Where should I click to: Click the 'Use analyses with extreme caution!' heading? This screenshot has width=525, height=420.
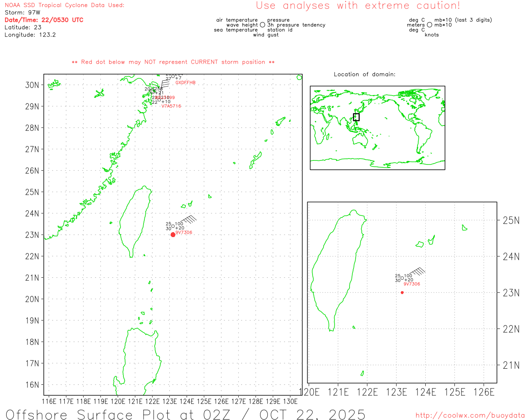(x=358, y=6)
